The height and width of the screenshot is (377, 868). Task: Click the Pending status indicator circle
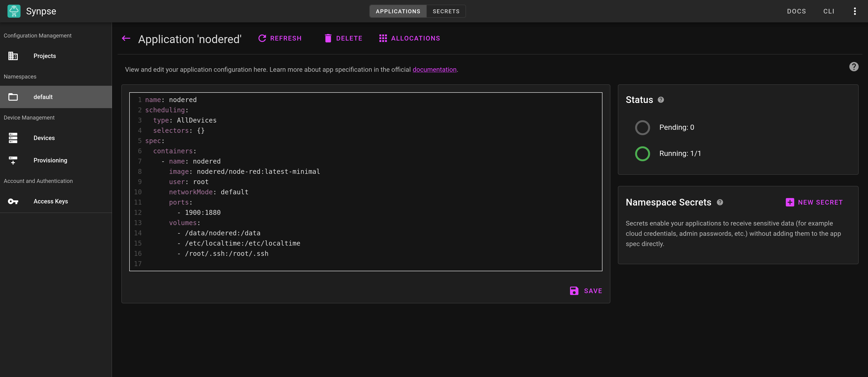coord(643,128)
